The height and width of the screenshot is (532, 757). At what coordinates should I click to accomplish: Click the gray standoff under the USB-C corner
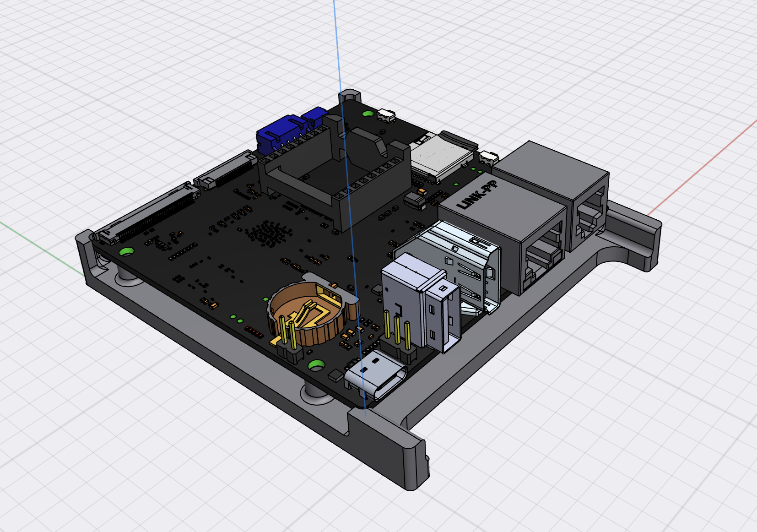pyautogui.click(x=317, y=394)
